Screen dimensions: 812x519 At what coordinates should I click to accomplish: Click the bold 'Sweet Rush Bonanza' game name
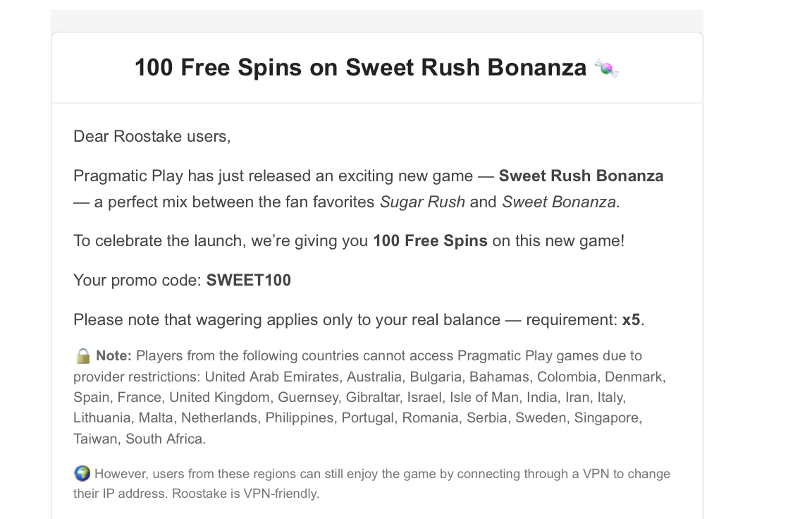click(x=581, y=176)
